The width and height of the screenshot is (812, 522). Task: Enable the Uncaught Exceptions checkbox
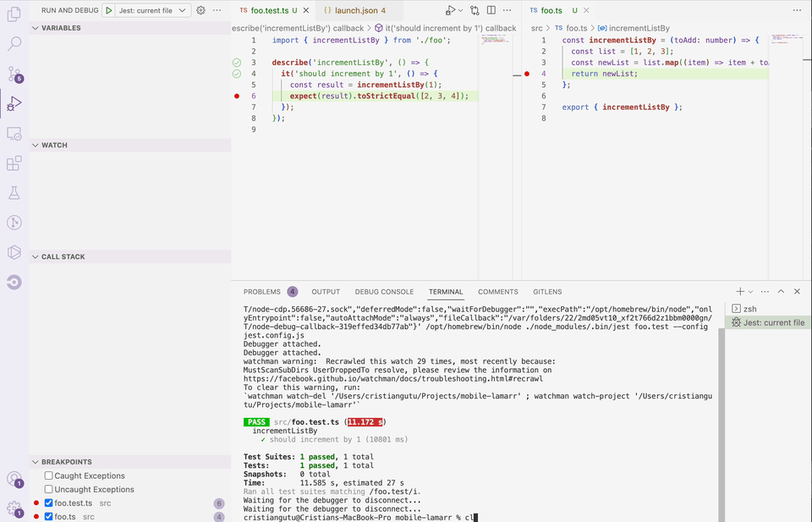(49, 490)
